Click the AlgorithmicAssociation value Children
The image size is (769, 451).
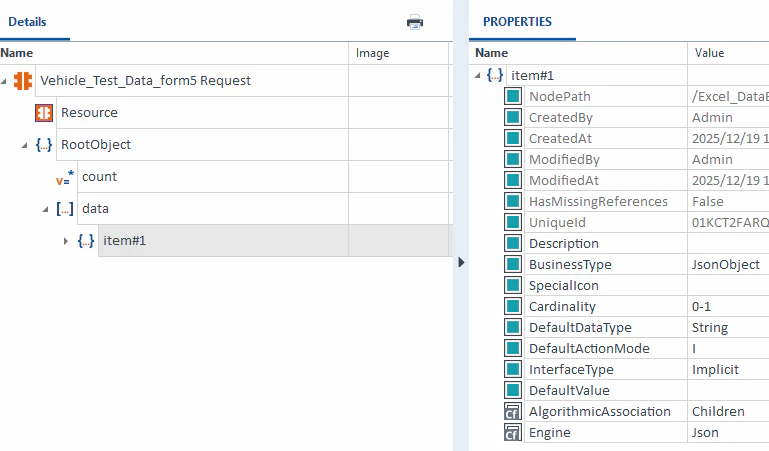pos(718,411)
